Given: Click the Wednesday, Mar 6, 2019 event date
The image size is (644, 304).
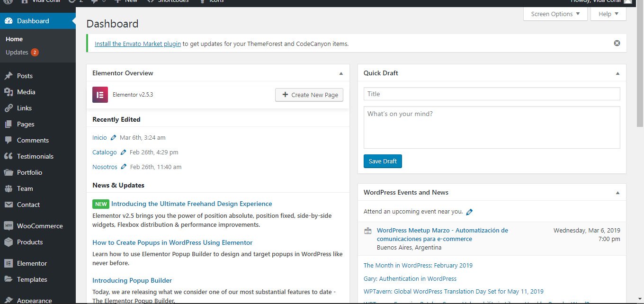Looking at the screenshot, I should [x=587, y=231].
